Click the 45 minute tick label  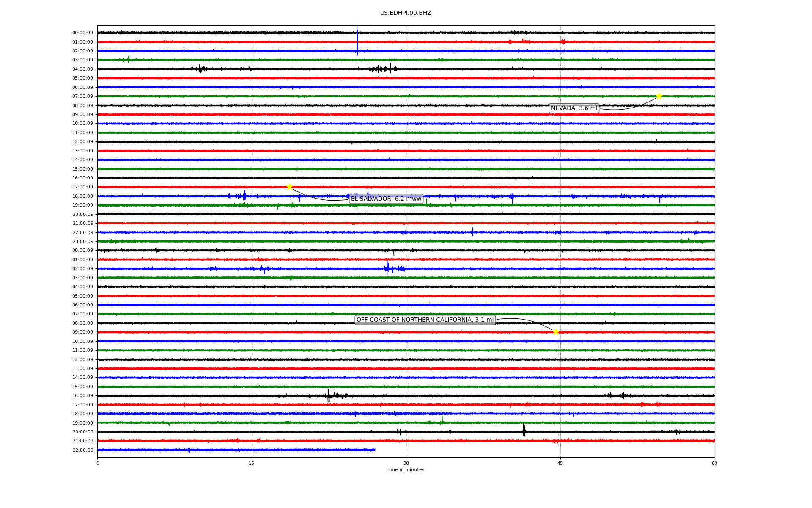[x=560, y=463]
